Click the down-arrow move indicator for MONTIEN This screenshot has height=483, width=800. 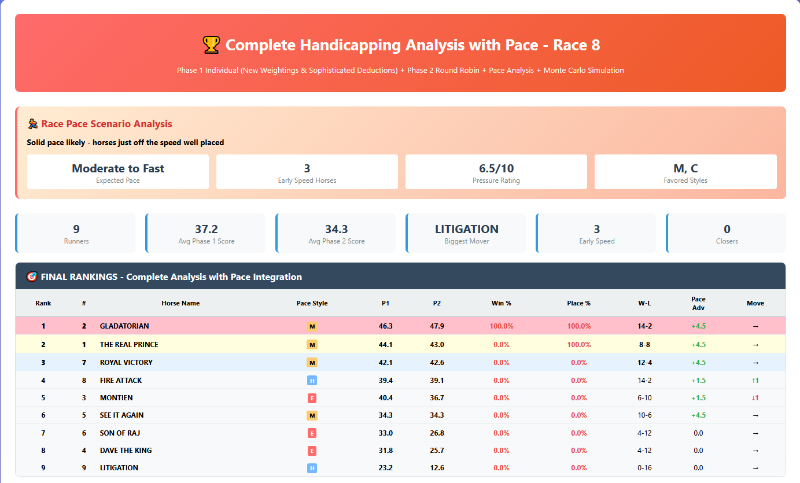[x=755, y=398]
